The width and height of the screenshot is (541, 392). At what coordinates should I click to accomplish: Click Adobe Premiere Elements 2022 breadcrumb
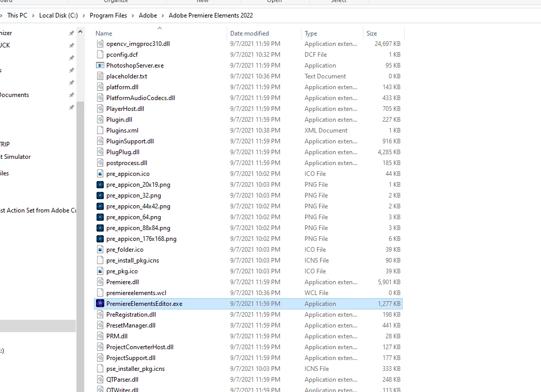[211, 15]
